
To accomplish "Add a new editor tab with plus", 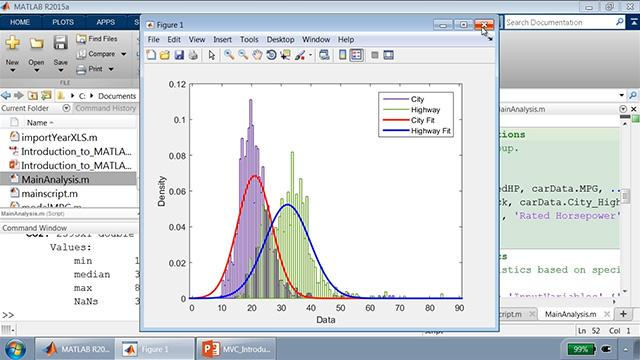I will [x=623, y=314].
